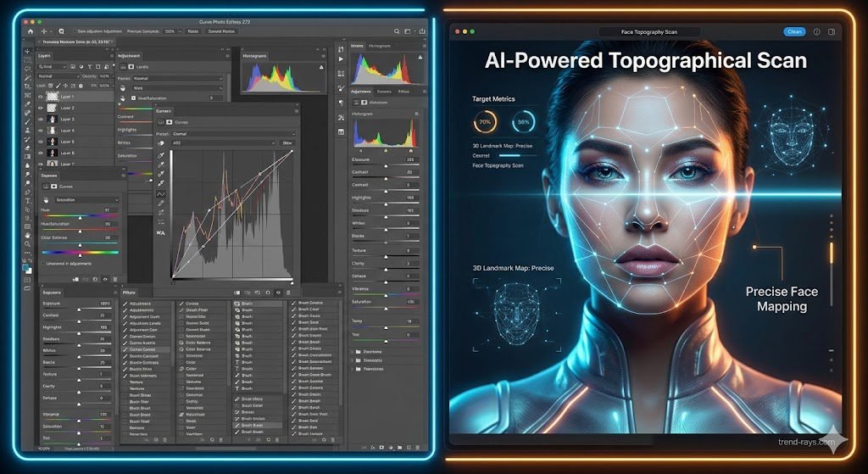The height and width of the screenshot is (474, 868).
Task: Select the Zoom magnifier tool near toolbar bottom
Action: coord(28,244)
